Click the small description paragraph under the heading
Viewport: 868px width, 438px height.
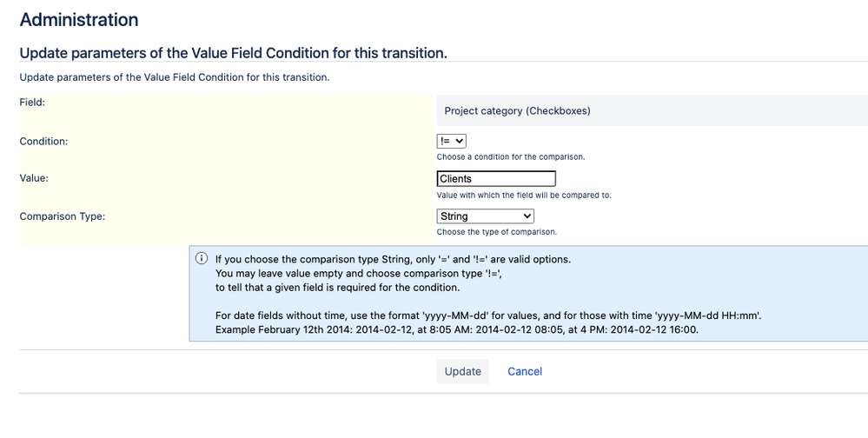coord(175,77)
